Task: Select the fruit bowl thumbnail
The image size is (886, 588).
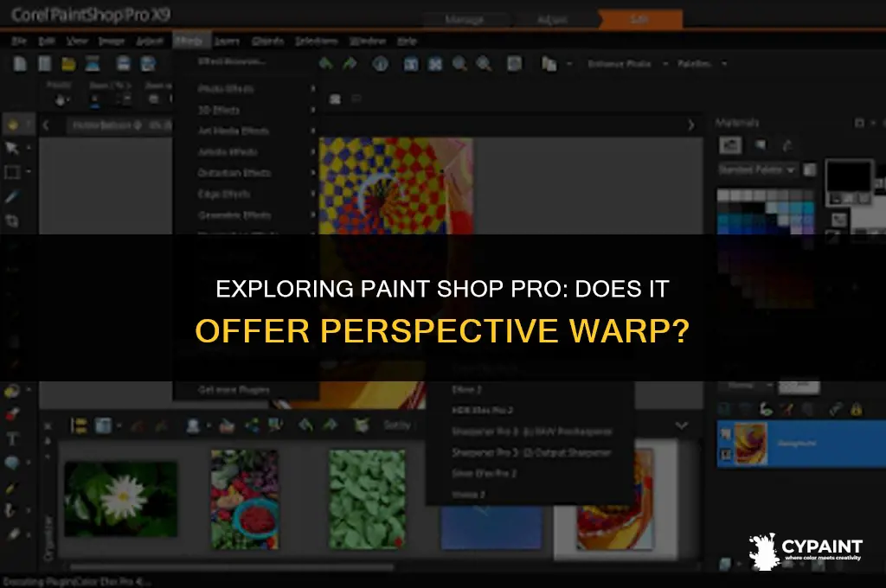Action: 244,499
